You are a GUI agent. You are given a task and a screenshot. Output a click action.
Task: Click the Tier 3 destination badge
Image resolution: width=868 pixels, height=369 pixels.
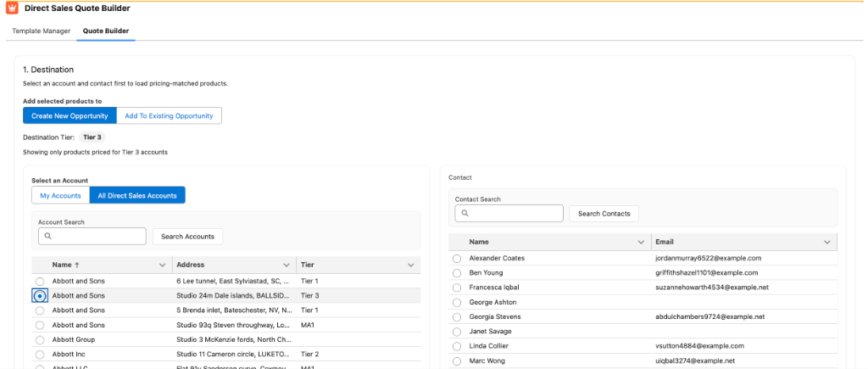(x=92, y=137)
